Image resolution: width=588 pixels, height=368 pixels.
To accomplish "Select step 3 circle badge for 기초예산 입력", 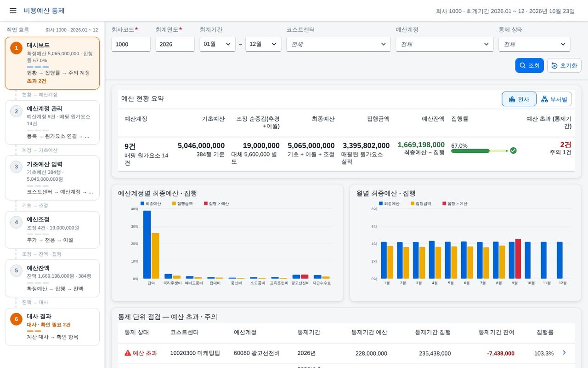I will pyautogui.click(x=16, y=167).
